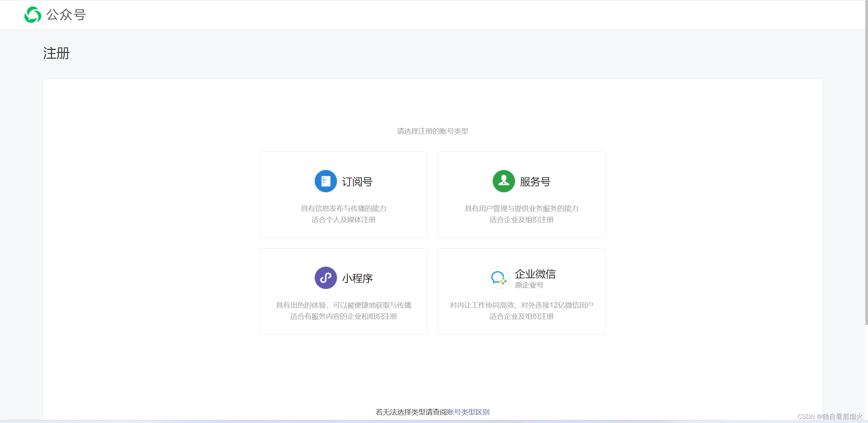
Task: Click the 注册 page heading
Action: (56, 53)
